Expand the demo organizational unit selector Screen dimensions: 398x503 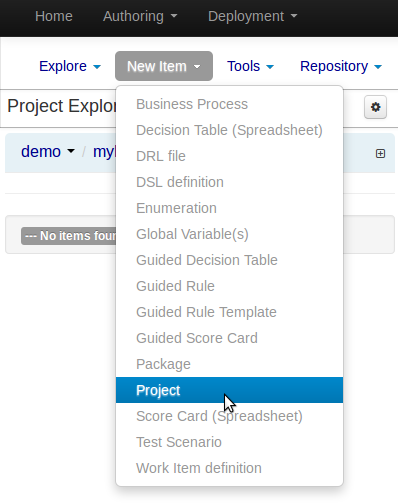pos(48,152)
